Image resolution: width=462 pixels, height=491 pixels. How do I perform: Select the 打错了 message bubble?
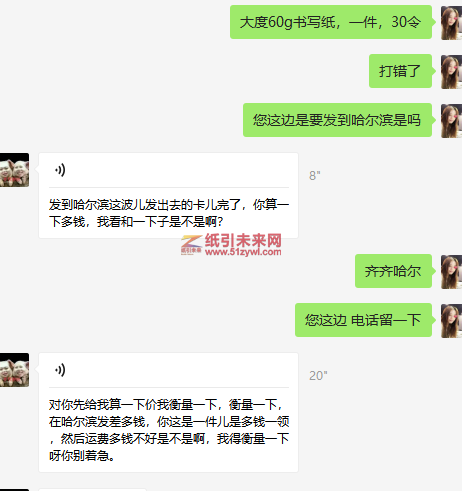pos(400,71)
